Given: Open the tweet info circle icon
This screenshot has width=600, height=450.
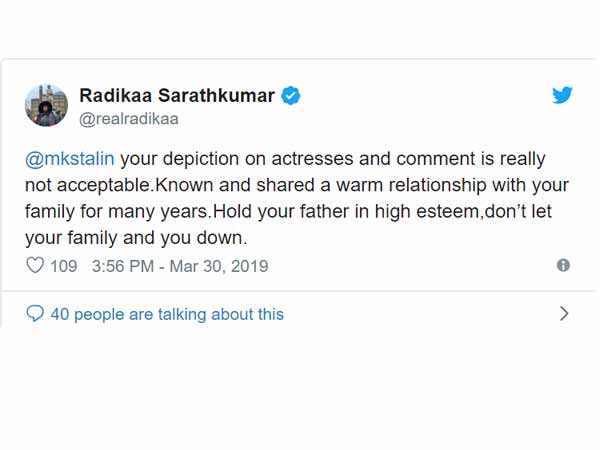Looking at the screenshot, I should (x=563, y=266).
